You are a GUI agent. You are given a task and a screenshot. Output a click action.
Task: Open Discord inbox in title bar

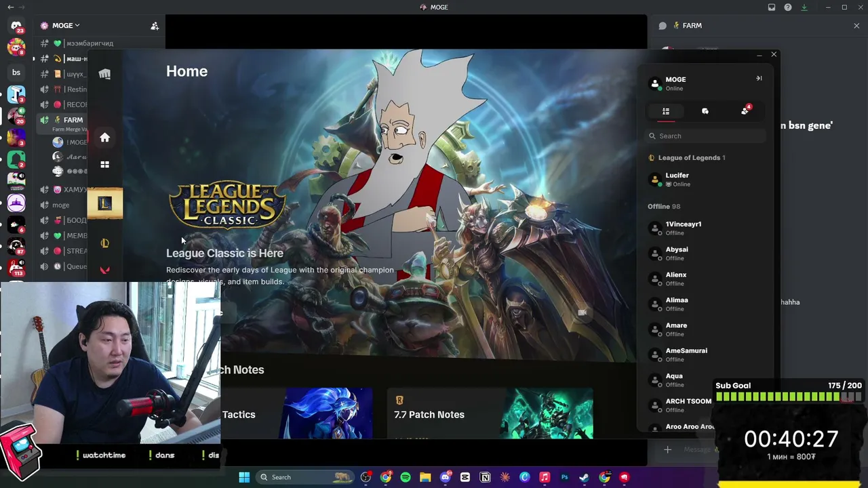(772, 7)
